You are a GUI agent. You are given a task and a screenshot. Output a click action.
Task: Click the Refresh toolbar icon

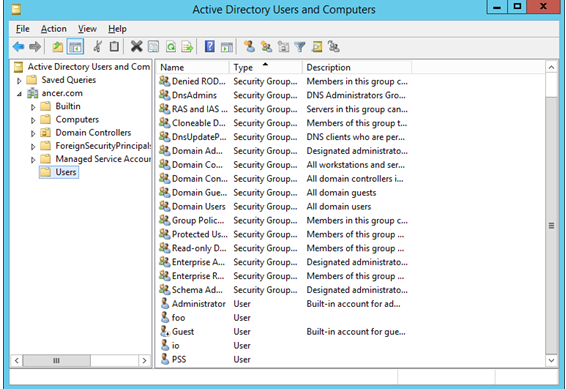tap(171, 47)
